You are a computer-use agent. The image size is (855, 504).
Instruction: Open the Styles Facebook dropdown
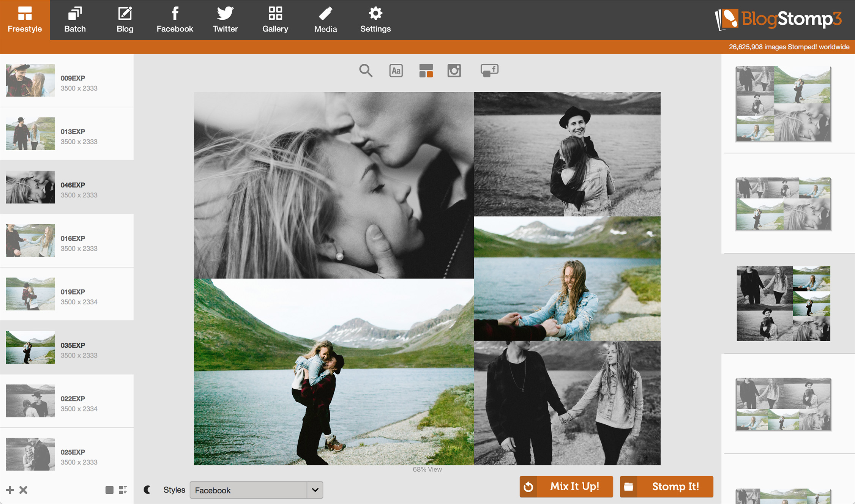256,490
